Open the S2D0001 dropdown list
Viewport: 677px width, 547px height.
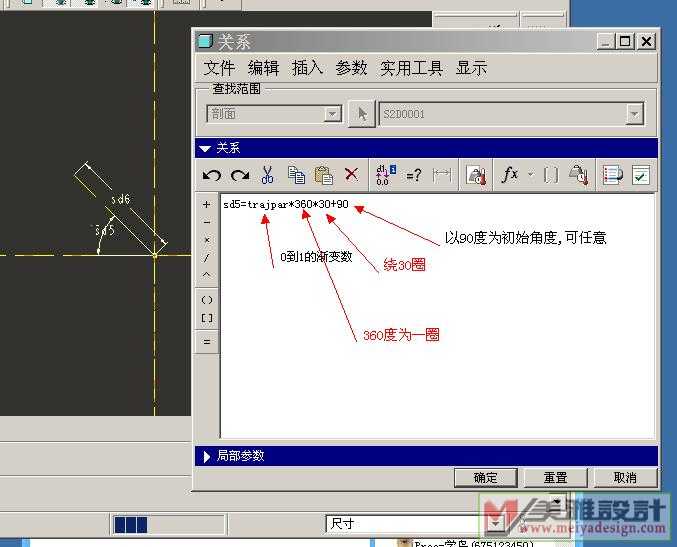click(634, 114)
